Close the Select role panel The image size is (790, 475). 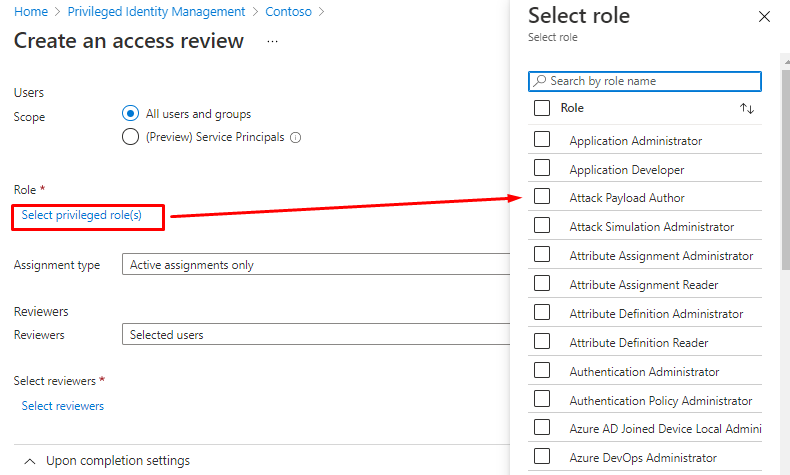pos(765,17)
